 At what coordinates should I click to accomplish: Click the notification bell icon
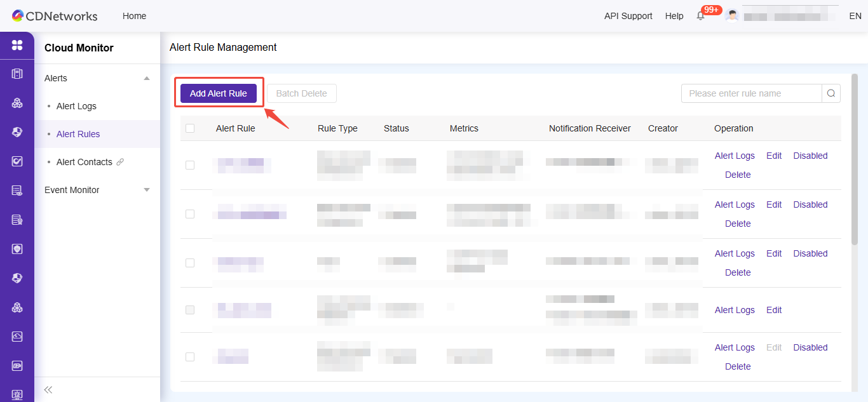(701, 16)
